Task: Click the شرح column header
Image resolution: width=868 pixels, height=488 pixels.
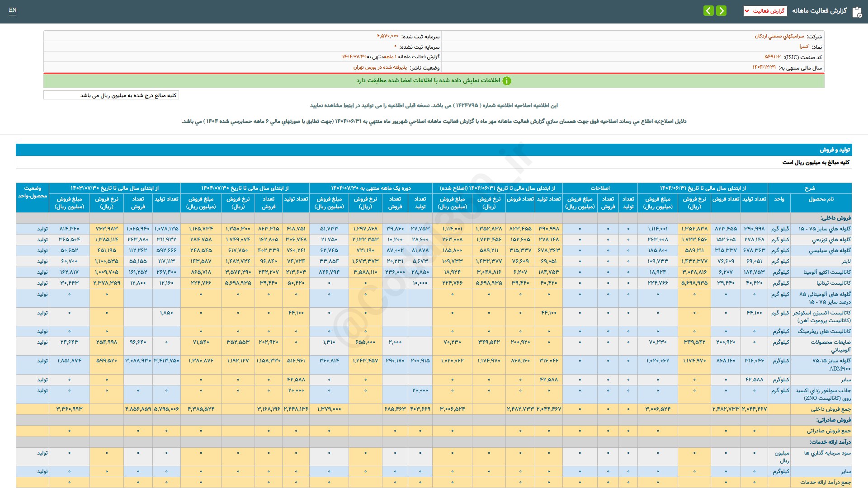Action: [x=809, y=188]
